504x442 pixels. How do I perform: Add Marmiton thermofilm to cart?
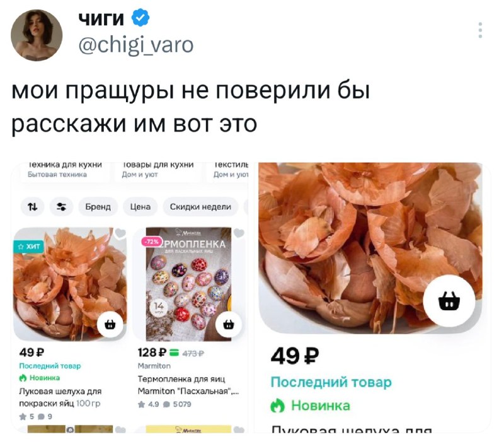point(229,324)
